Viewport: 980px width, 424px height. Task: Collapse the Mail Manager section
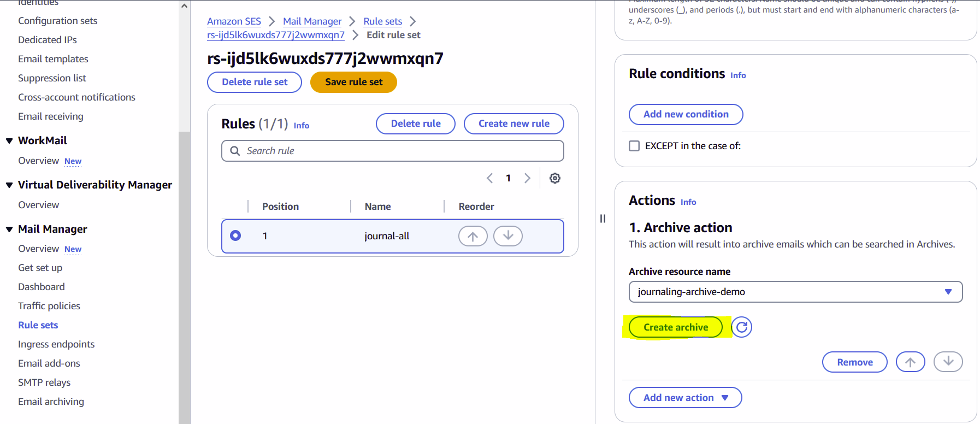(x=9, y=229)
